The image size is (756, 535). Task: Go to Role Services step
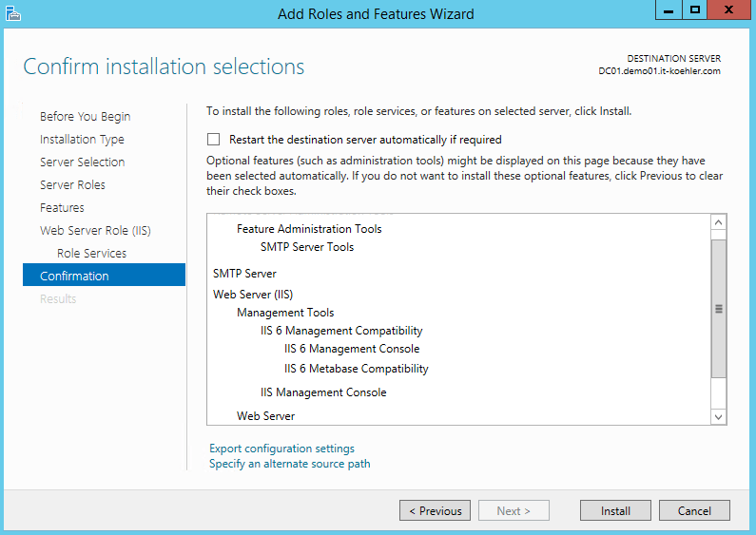[x=91, y=254]
